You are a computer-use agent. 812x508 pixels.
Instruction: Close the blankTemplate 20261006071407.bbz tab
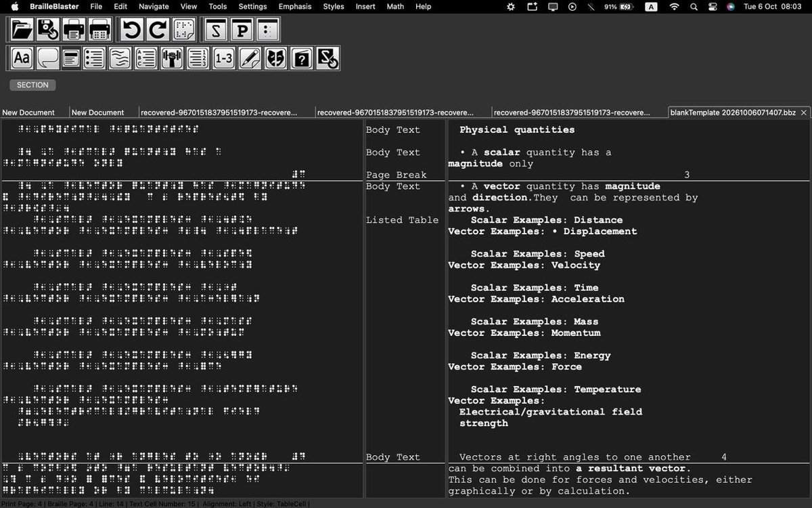(x=804, y=112)
